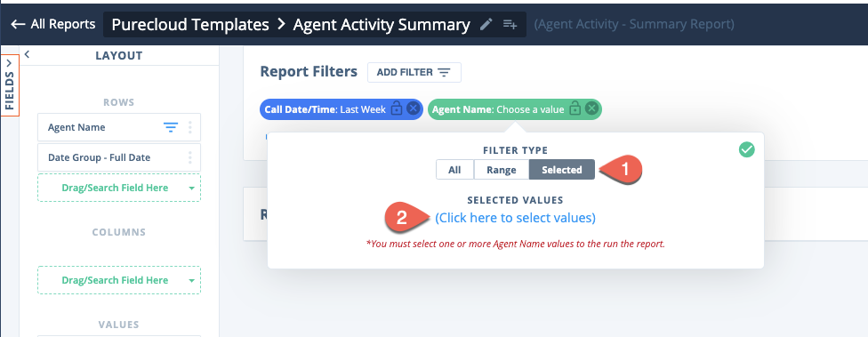Toggle lock on Agent Name filter
Image resolution: width=868 pixels, height=337 pixels.
(x=575, y=108)
